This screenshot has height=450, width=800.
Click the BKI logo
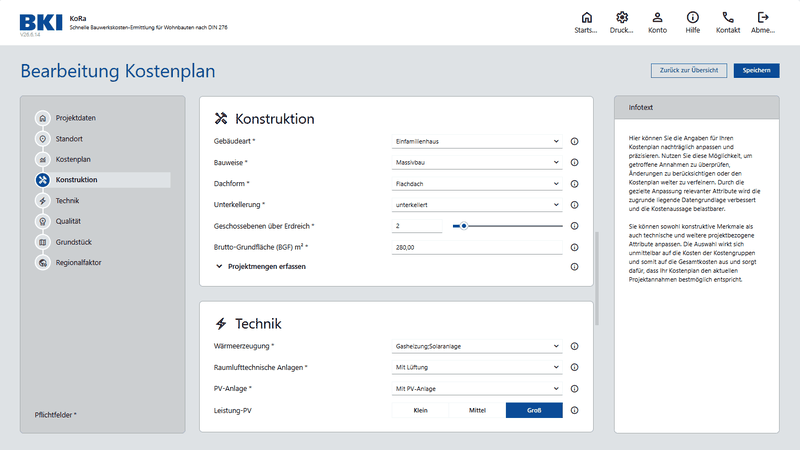click(41, 23)
